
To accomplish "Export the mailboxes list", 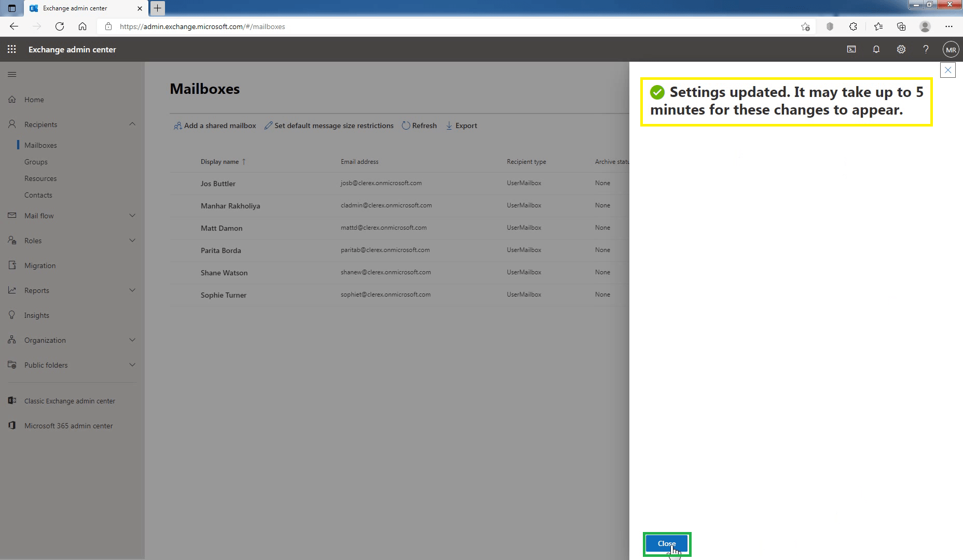I will (461, 125).
